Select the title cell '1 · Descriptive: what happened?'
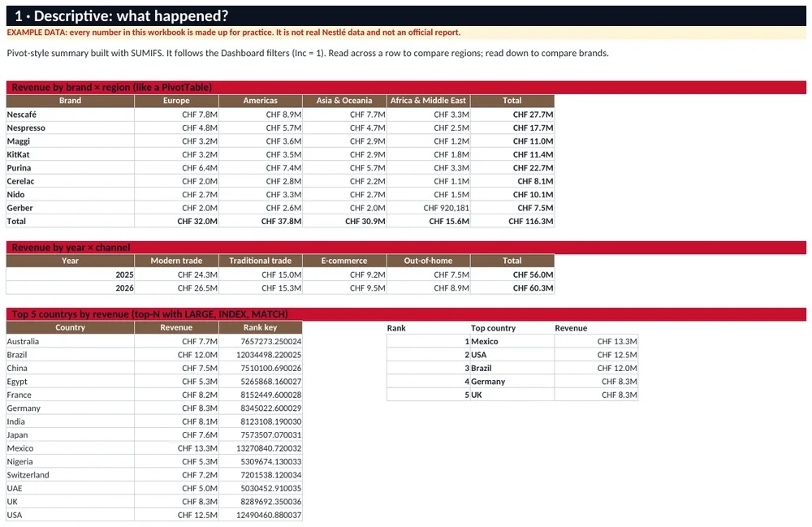812x527 pixels. point(406,16)
